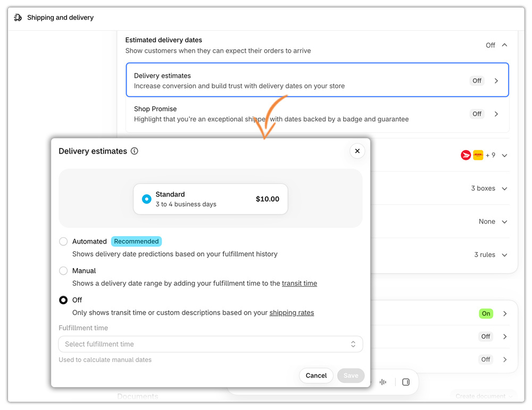This screenshot has width=532, height=410.
Task: Select the Automated radio option
Action: click(63, 241)
